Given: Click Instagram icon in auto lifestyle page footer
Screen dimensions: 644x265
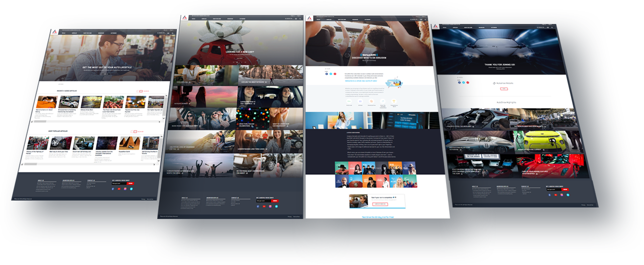Looking at the screenshot, I should pos(125,189).
